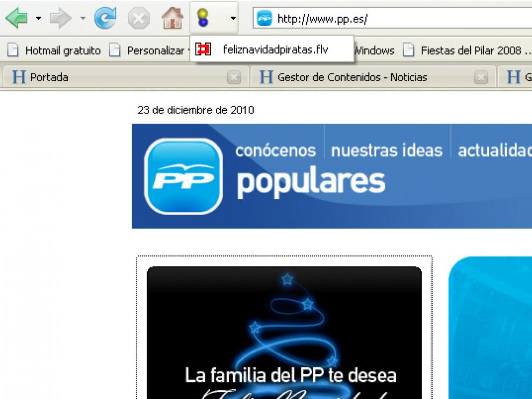Click the PP favicon in address bar

(x=264, y=18)
